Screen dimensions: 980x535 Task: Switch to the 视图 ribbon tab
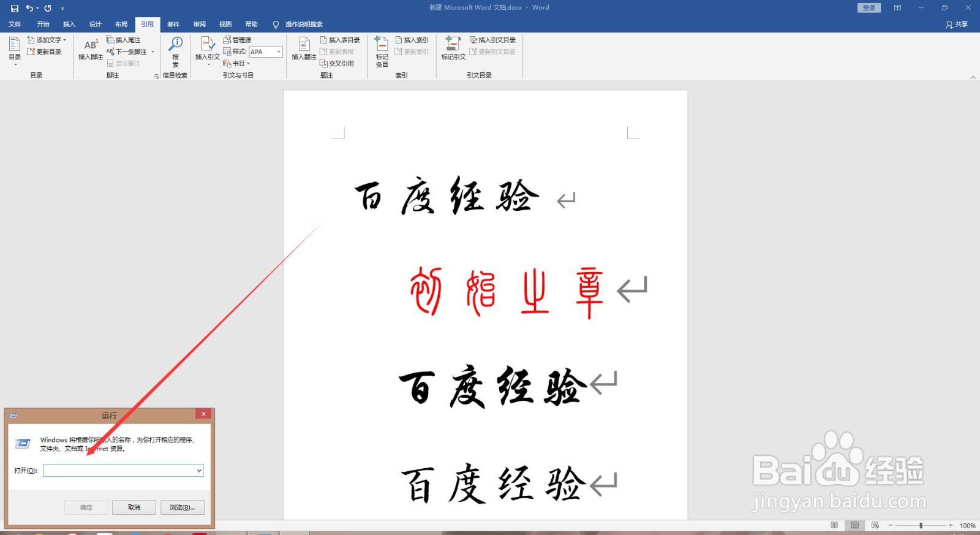(225, 25)
